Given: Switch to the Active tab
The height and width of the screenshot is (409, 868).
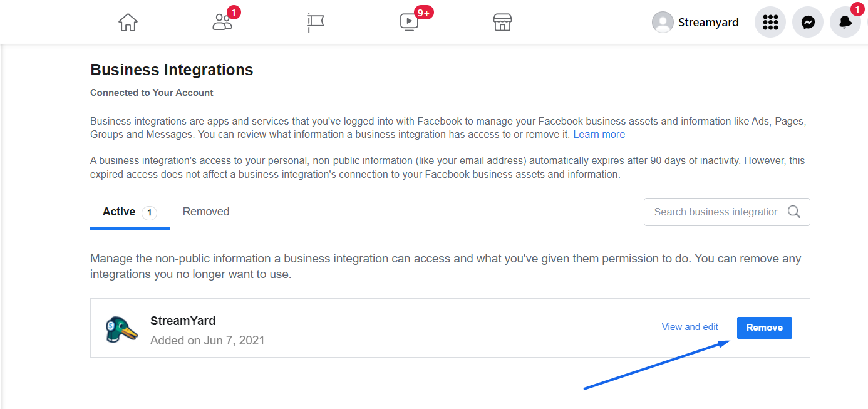Looking at the screenshot, I should pos(119,212).
